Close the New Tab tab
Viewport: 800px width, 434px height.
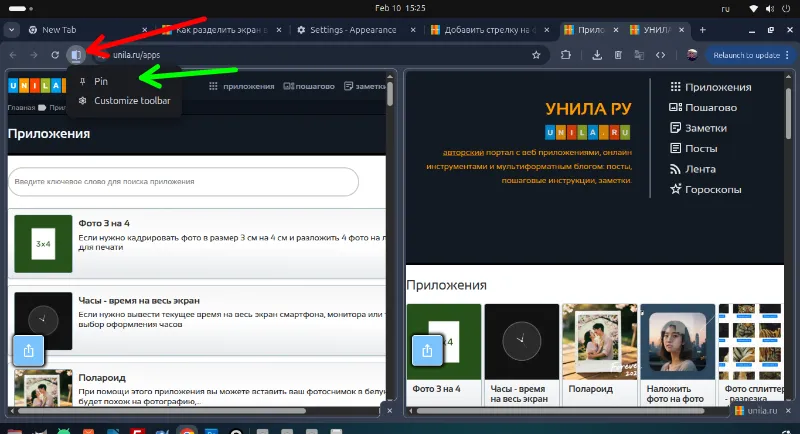pos(144,30)
